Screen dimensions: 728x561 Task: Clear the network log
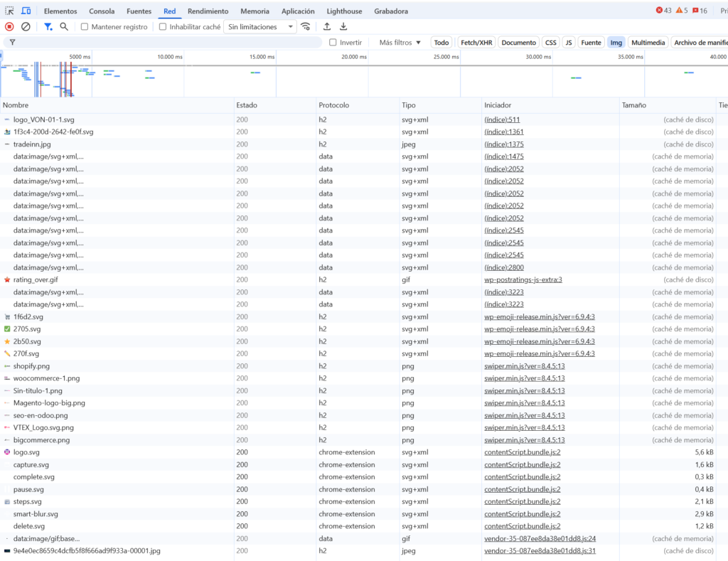26,26
